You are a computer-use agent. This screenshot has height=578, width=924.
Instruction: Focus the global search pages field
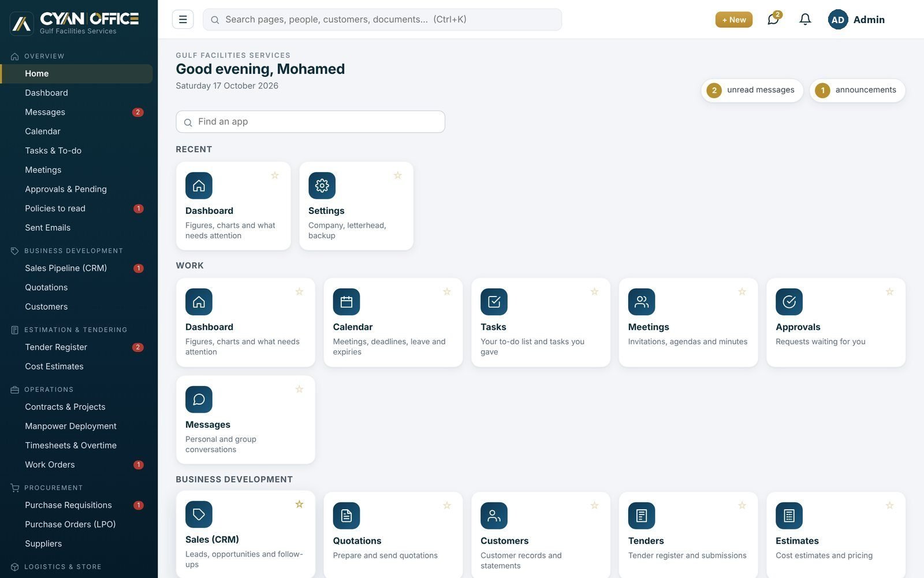pyautogui.click(x=382, y=20)
